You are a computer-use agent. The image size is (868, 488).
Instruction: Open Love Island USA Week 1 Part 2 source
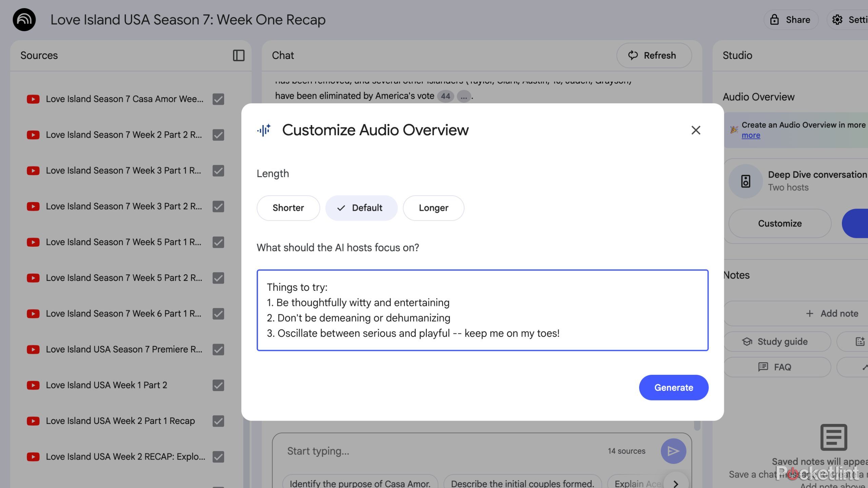(x=106, y=385)
